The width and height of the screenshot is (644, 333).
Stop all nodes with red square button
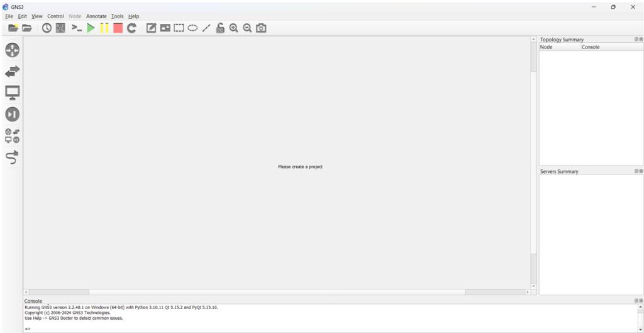[x=118, y=28]
